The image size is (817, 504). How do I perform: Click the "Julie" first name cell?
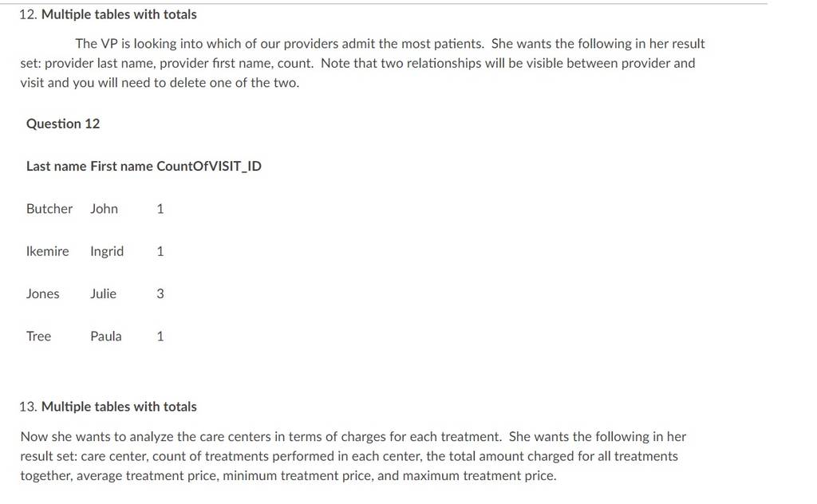click(103, 294)
